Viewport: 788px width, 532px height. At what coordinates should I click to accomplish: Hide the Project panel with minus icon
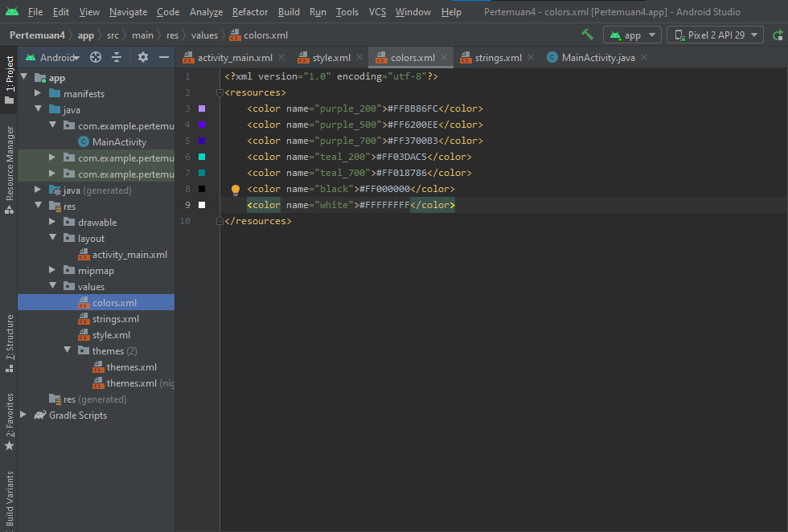click(164, 57)
